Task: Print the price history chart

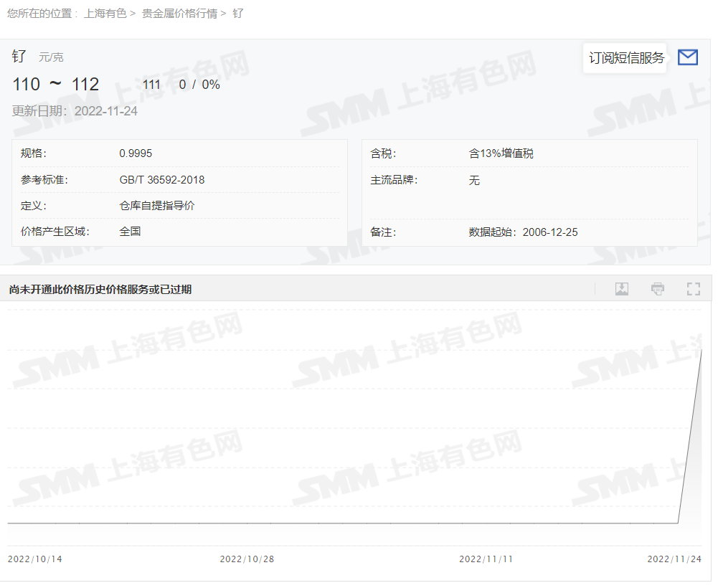Action: point(657,289)
